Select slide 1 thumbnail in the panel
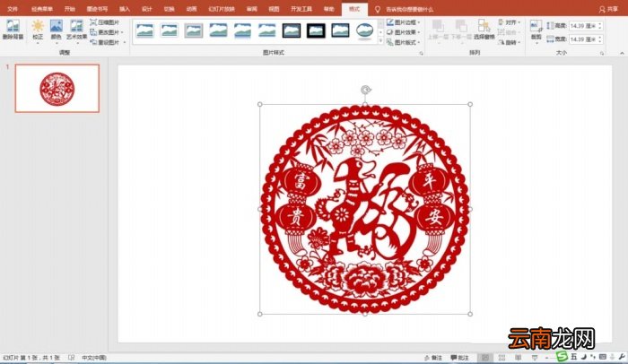The height and width of the screenshot is (364, 628). tap(57, 88)
